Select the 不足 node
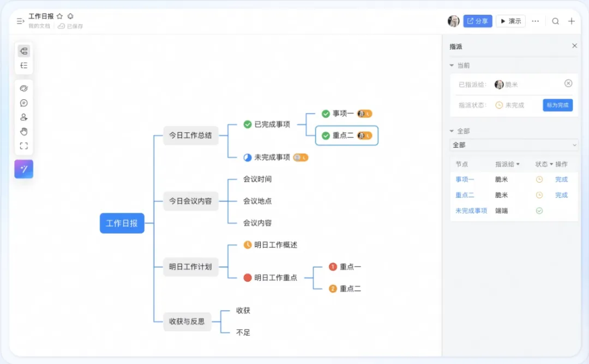 point(243,332)
